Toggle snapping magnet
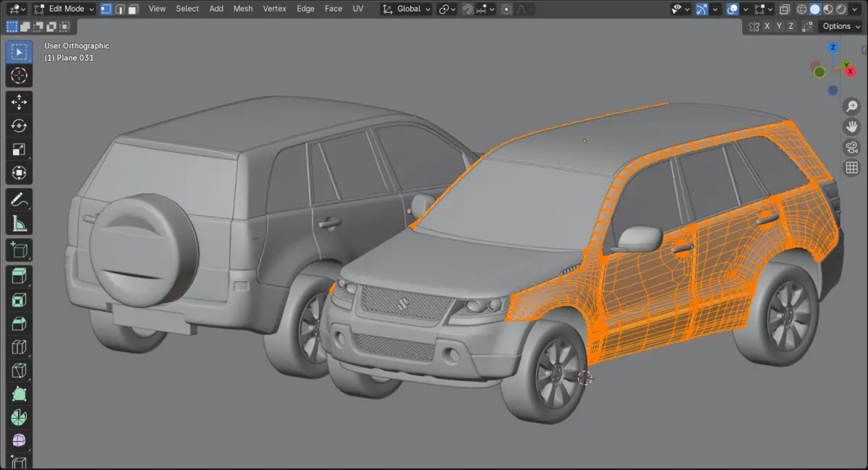Image resolution: width=868 pixels, height=470 pixels. [x=468, y=9]
